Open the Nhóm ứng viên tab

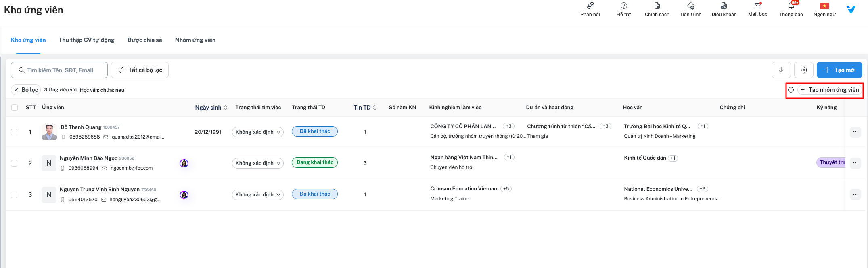[195, 40]
